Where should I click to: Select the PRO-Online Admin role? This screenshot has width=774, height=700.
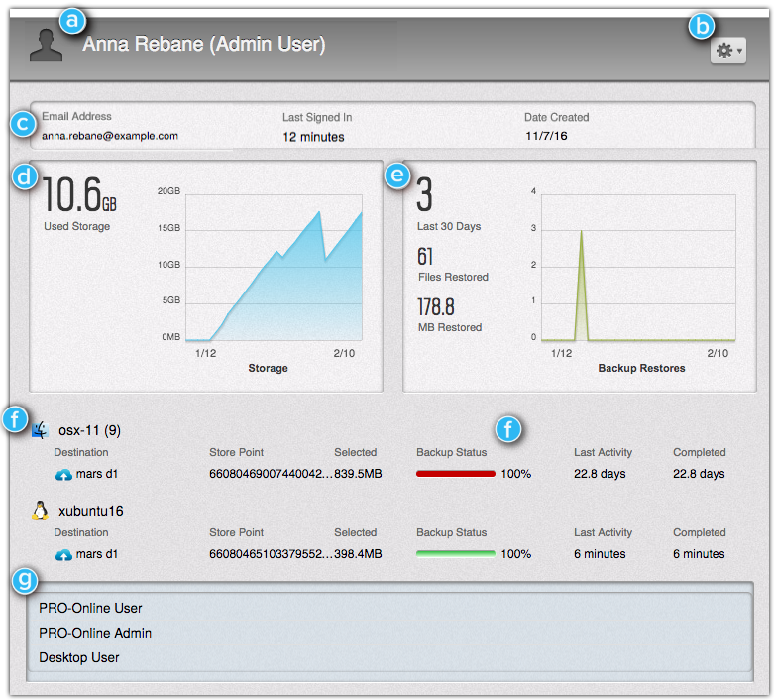click(x=95, y=633)
